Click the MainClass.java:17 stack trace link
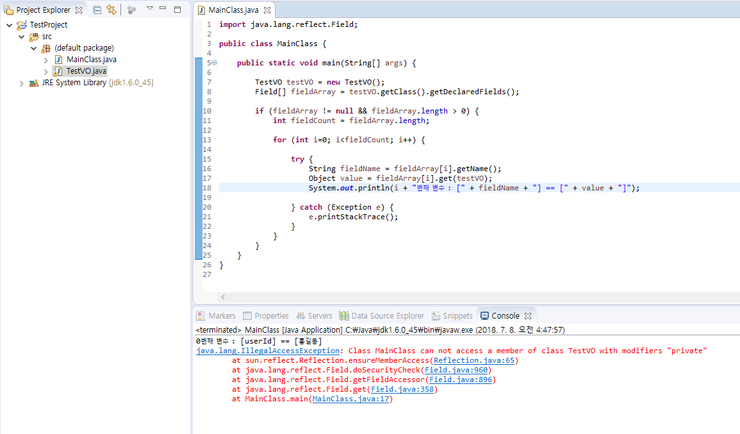 click(350, 398)
